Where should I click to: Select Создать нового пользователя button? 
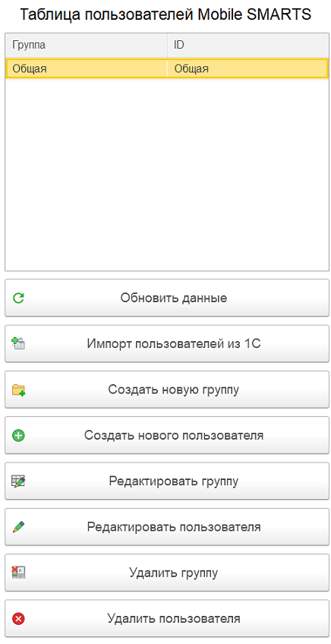coord(167,435)
